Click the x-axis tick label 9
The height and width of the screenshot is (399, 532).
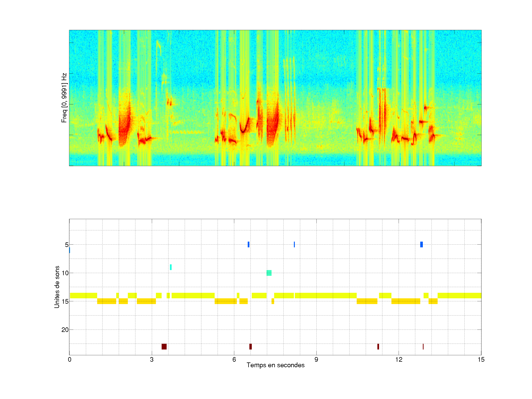(x=316, y=359)
